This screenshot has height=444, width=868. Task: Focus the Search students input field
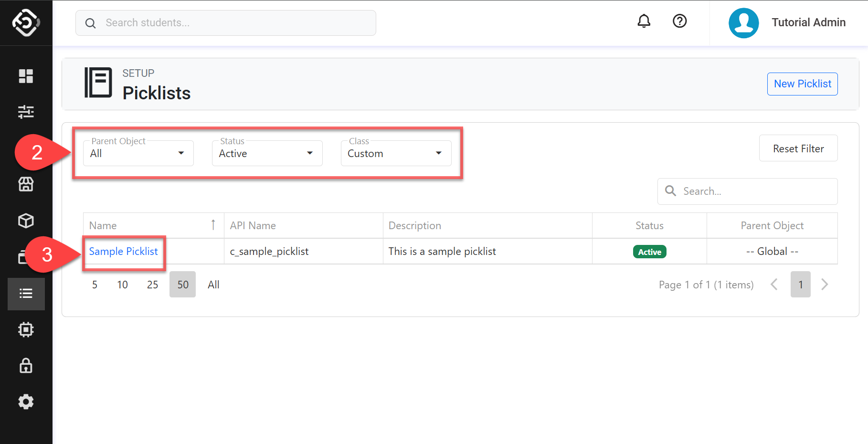pyautogui.click(x=234, y=23)
